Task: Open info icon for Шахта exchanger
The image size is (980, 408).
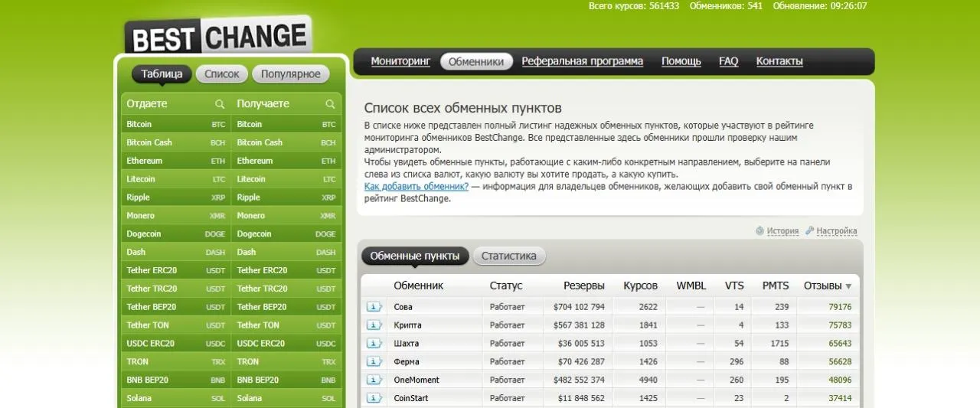Action: 374,344
